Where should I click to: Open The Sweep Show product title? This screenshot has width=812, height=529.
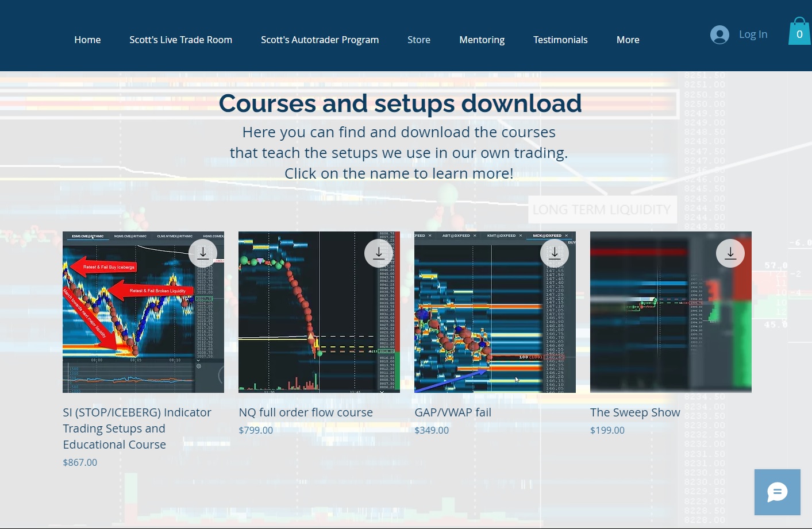point(635,412)
